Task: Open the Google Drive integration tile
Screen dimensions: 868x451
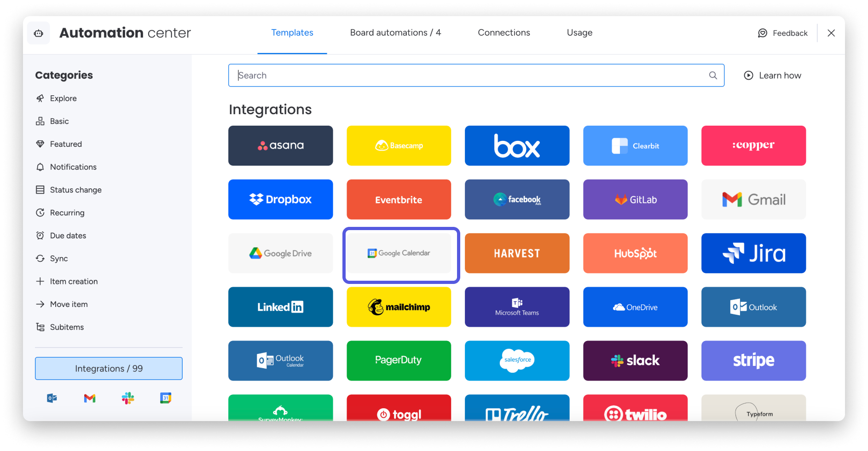Action: click(280, 253)
